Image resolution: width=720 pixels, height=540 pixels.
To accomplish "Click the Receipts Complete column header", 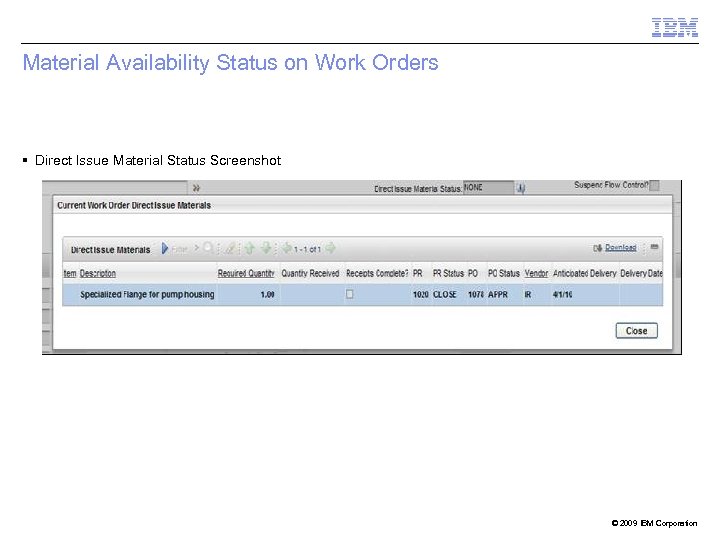I will (x=377, y=273).
